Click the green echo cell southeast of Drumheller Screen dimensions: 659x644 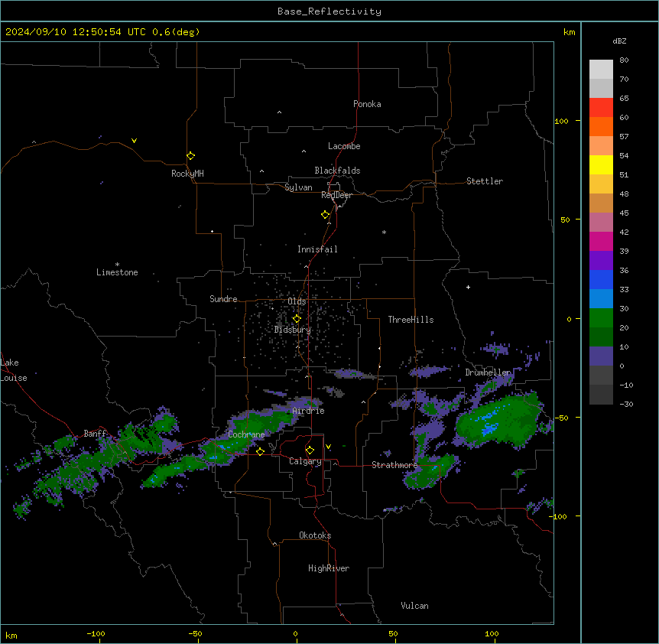498,420
